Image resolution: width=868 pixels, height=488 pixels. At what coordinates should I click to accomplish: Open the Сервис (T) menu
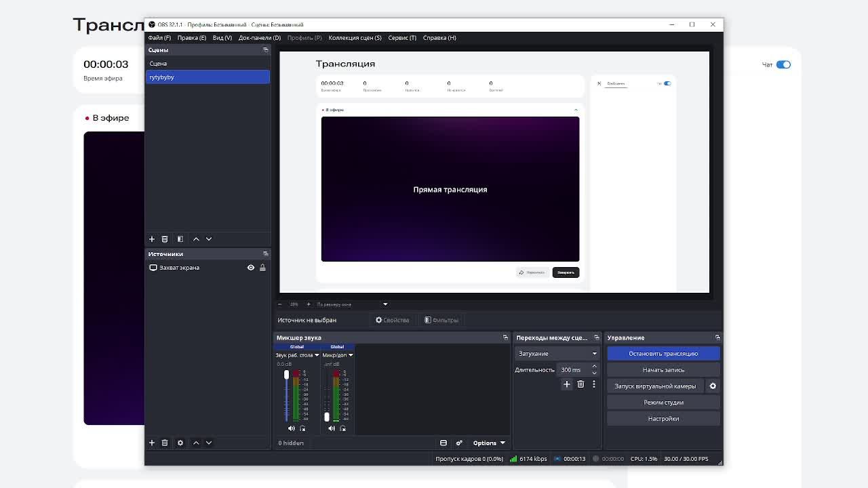click(402, 38)
